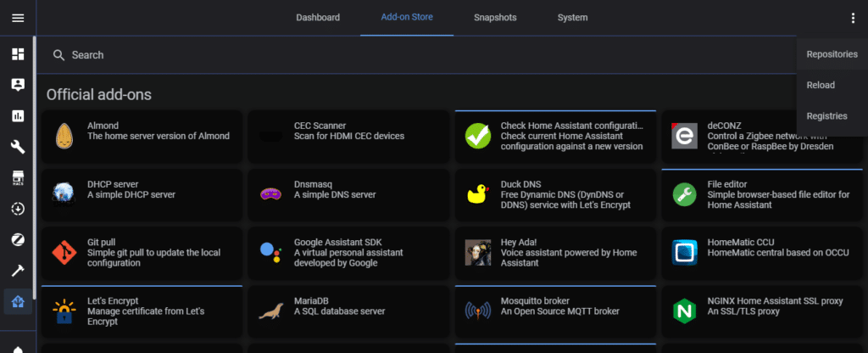
Task: Click the Mosquitto broker antenna icon
Action: [x=478, y=311]
